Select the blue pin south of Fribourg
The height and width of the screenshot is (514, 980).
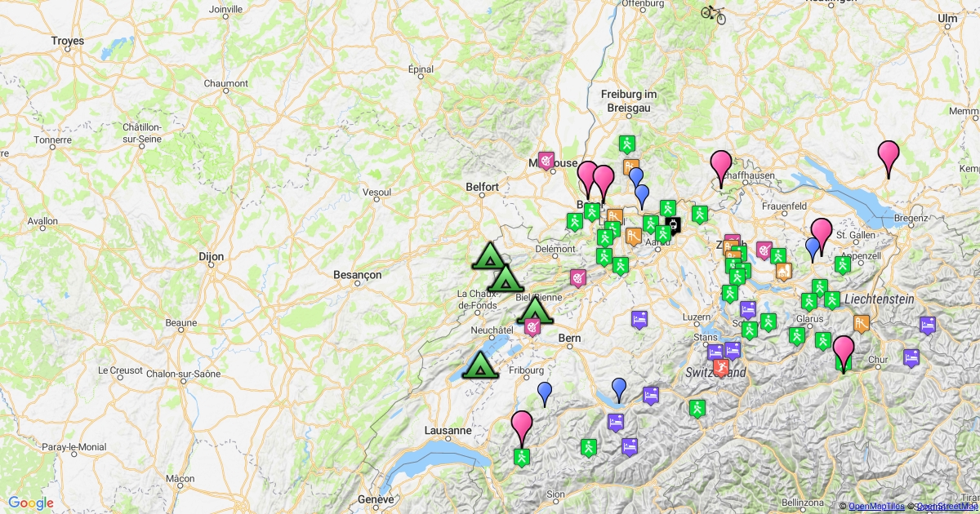click(x=545, y=392)
